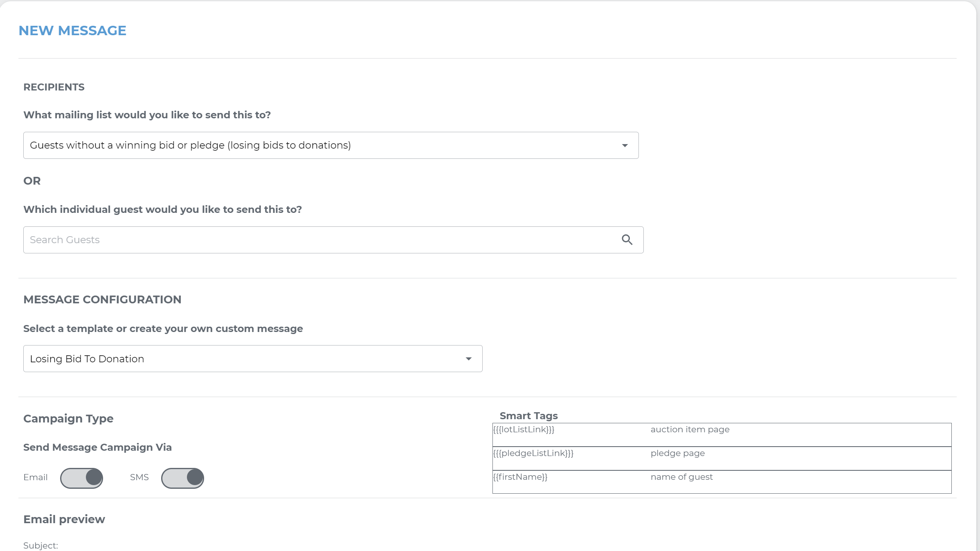Click the search magnifier icon

coord(627,240)
